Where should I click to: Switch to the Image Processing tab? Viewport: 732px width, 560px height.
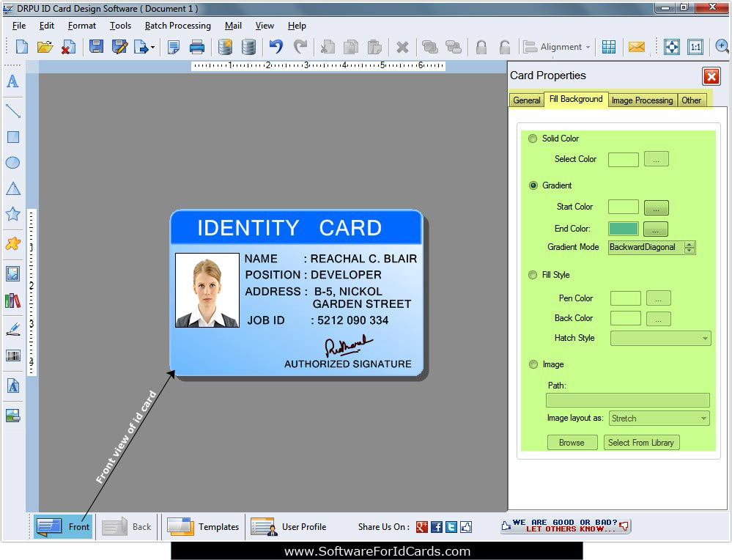tap(643, 100)
